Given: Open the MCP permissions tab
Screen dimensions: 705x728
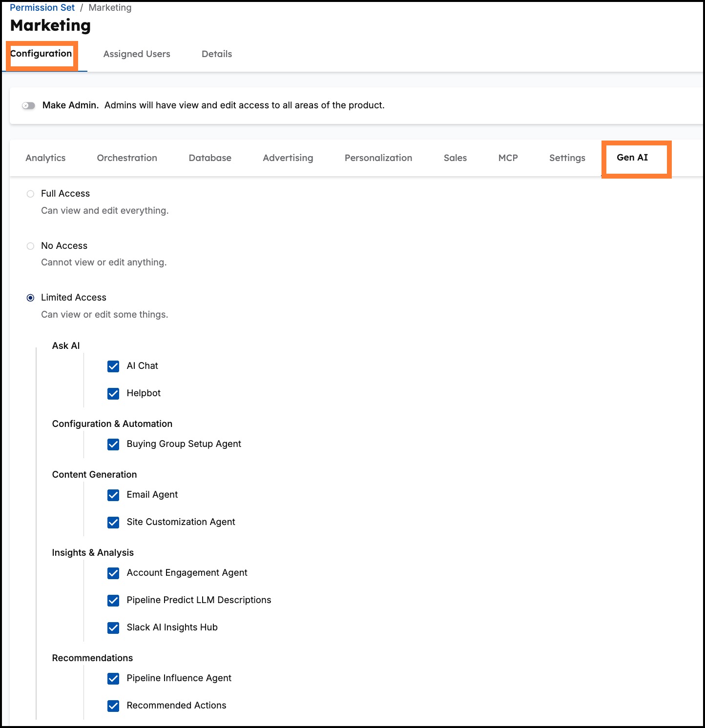Looking at the screenshot, I should click(508, 158).
